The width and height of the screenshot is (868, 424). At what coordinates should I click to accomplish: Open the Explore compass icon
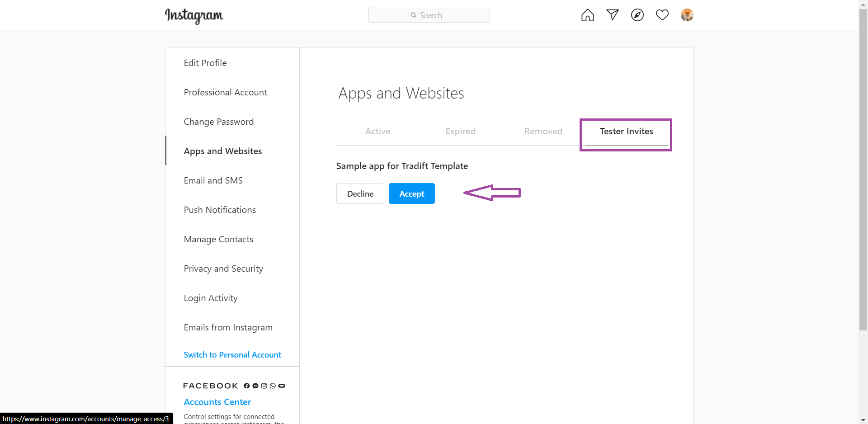637,15
